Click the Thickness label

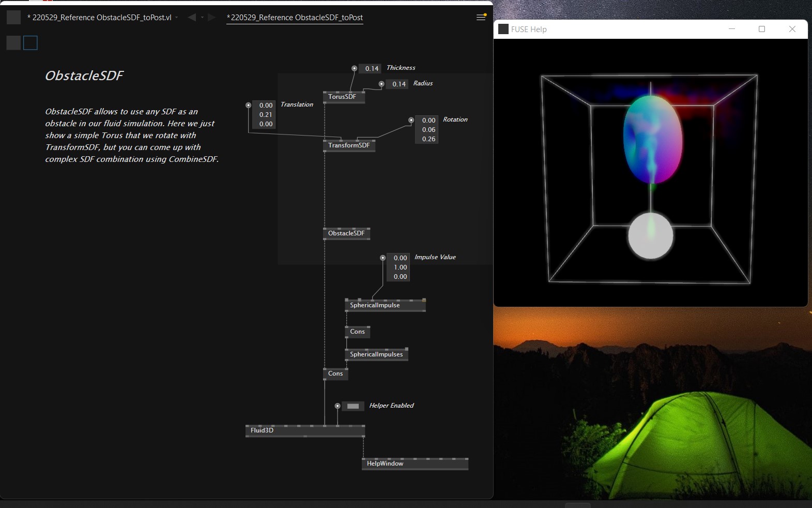[401, 68]
